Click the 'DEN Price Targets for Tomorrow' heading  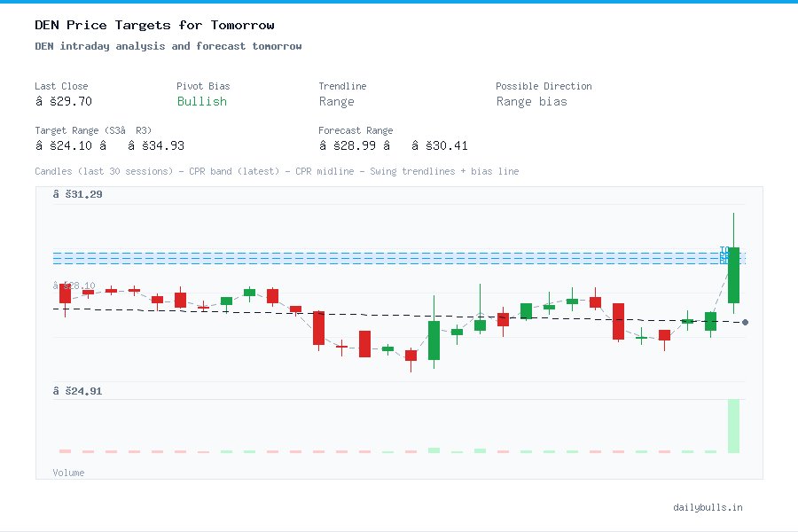tap(154, 25)
